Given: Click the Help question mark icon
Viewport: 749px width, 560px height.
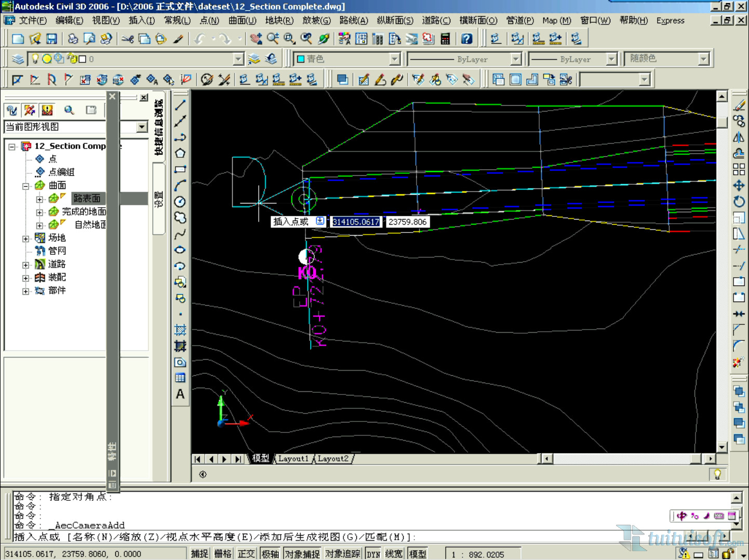Looking at the screenshot, I should 466,39.
